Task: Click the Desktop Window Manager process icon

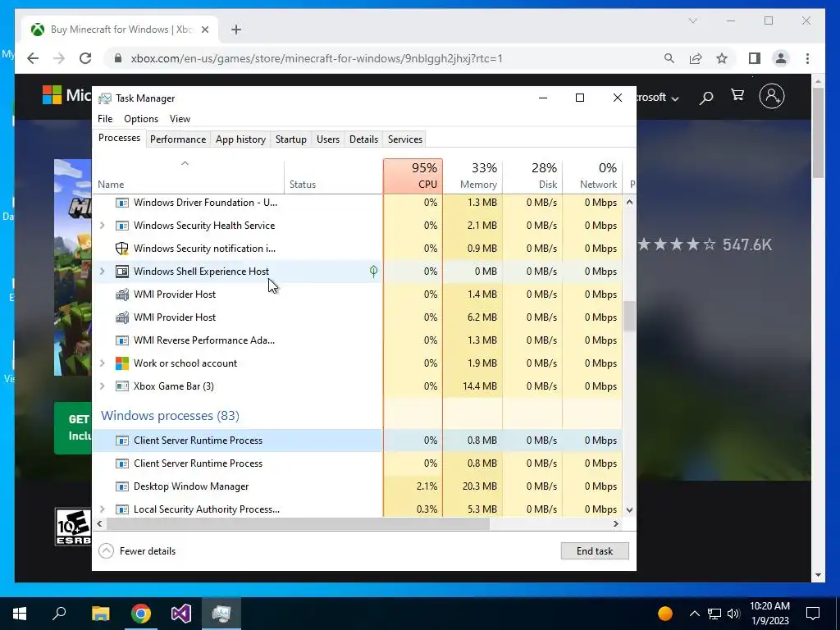Action: pos(122,486)
